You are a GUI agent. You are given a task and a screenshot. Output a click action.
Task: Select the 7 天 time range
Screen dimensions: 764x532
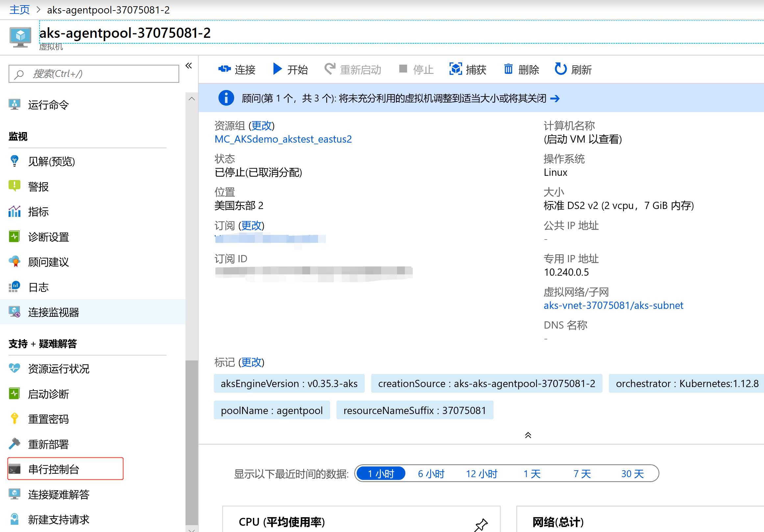582,474
